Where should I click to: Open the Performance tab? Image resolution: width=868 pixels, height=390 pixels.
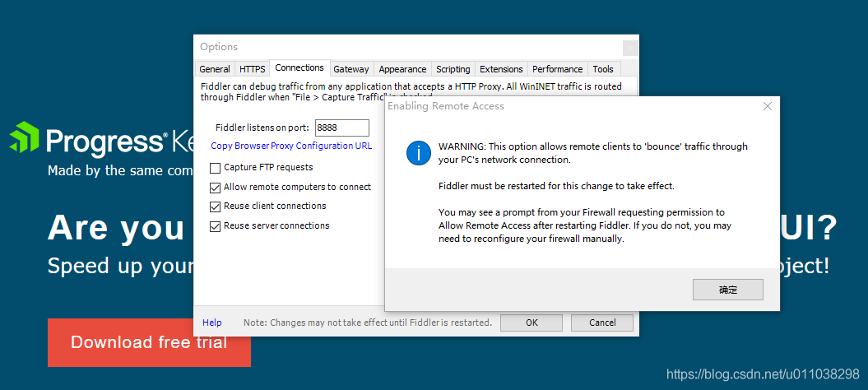tap(558, 69)
